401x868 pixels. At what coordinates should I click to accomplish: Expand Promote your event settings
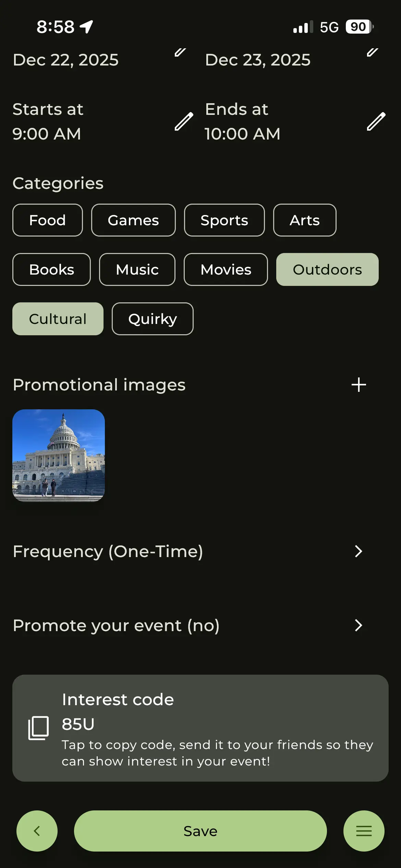click(359, 626)
